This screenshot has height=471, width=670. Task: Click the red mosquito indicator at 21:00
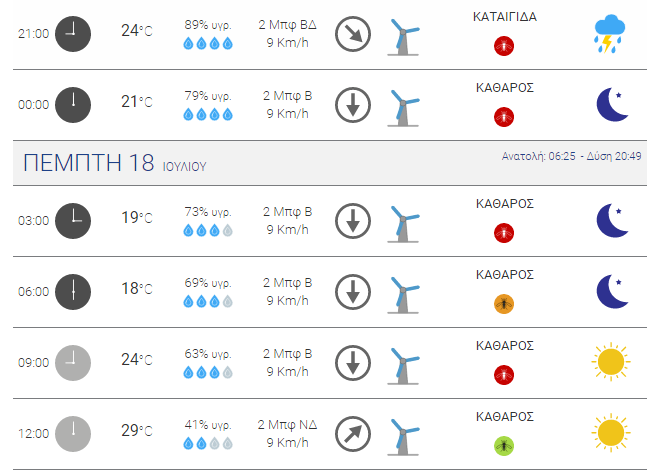504,46
